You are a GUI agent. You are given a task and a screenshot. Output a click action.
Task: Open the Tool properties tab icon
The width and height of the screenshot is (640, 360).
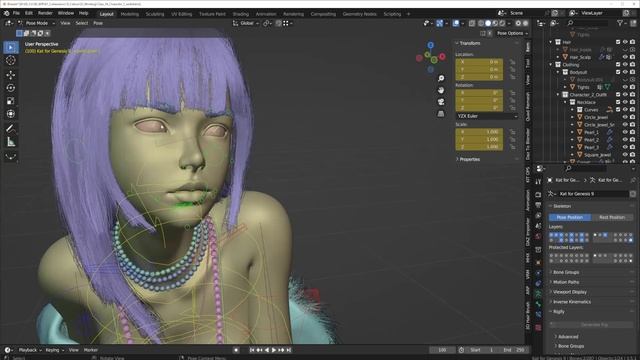(x=538, y=182)
